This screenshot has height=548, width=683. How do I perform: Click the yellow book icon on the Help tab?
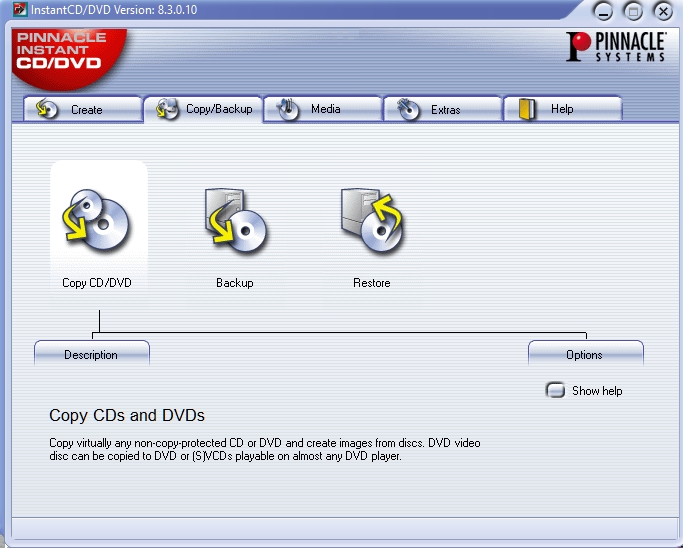pos(527,109)
